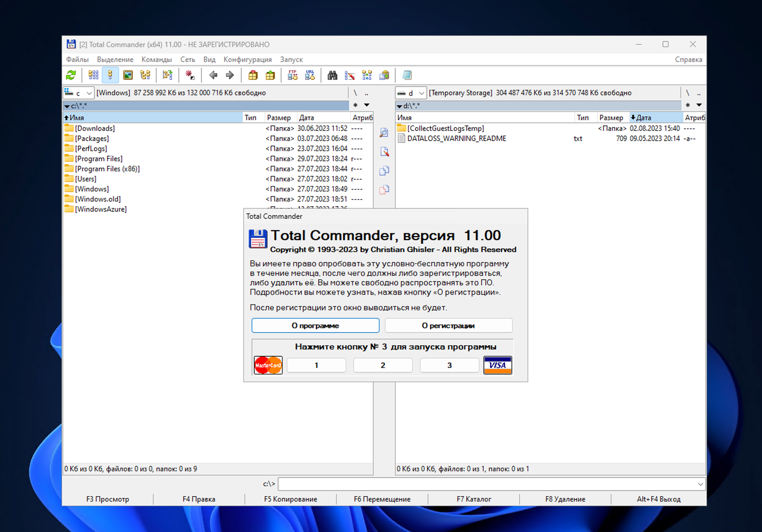Open the Файлы menu
The image size is (762, 532).
pyautogui.click(x=77, y=59)
